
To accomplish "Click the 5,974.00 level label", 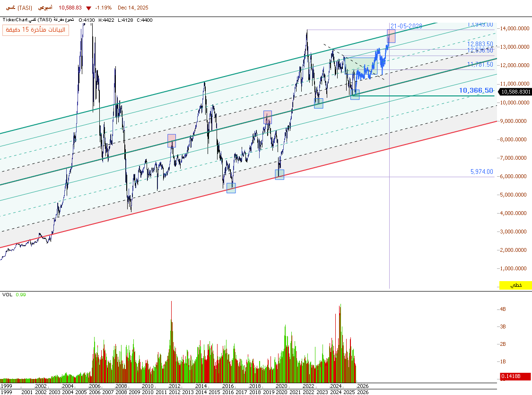I will (x=482, y=172).
